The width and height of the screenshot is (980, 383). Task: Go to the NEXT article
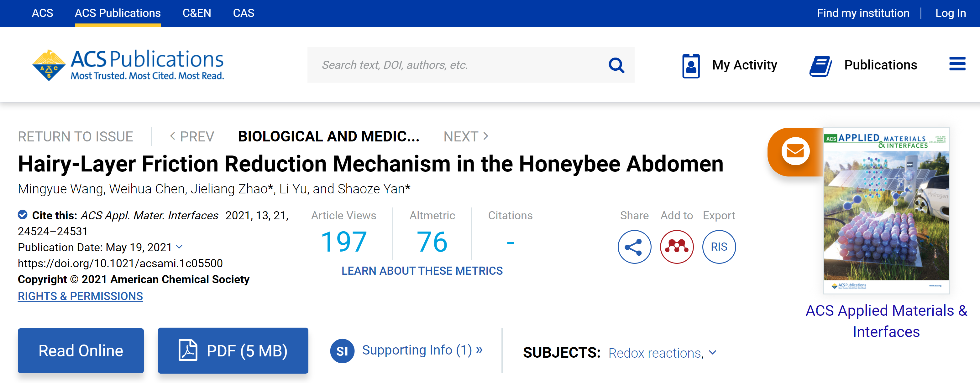click(x=466, y=136)
